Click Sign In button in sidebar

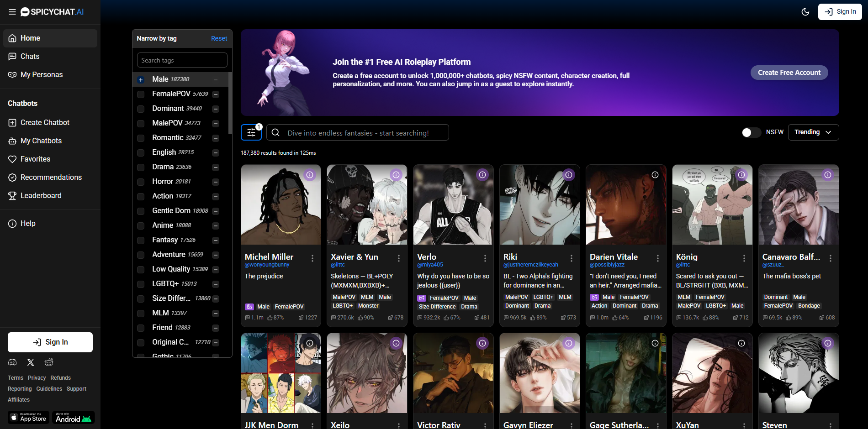(50, 342)
